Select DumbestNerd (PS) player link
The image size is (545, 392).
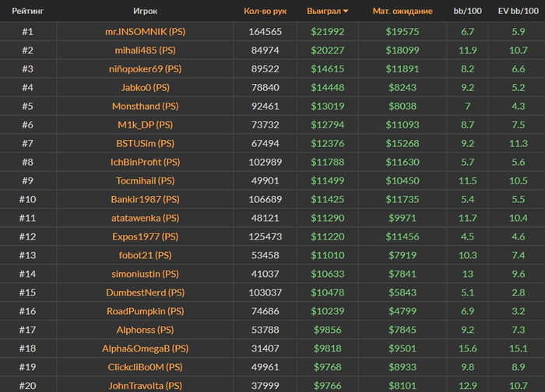[x=146, y=292]
